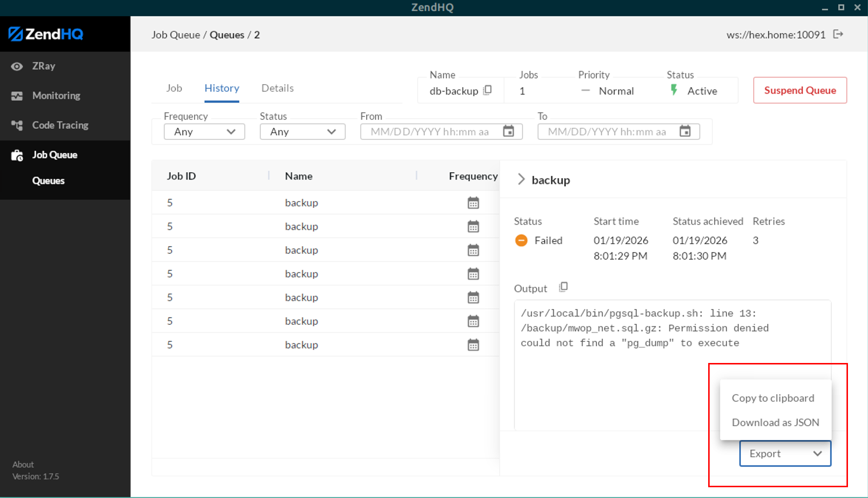Copy the Output text using clipboard icon

point(563,287)
